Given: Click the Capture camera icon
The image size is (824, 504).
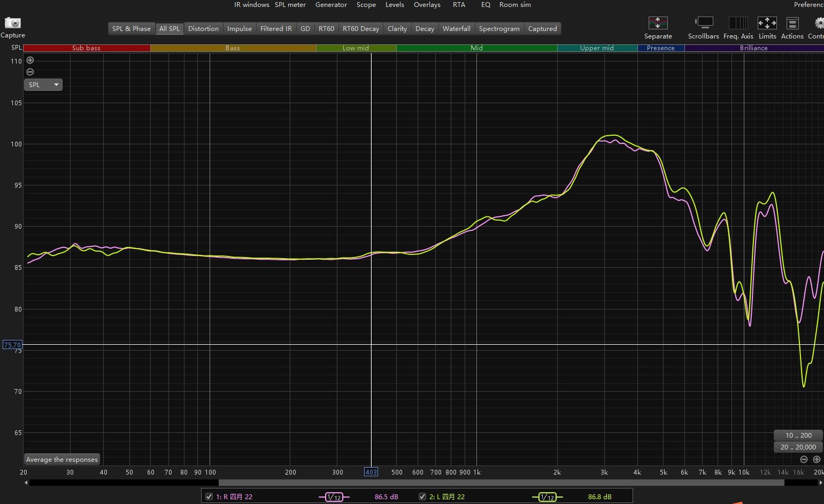Looking at the screenshot, I should pos(12,23).
